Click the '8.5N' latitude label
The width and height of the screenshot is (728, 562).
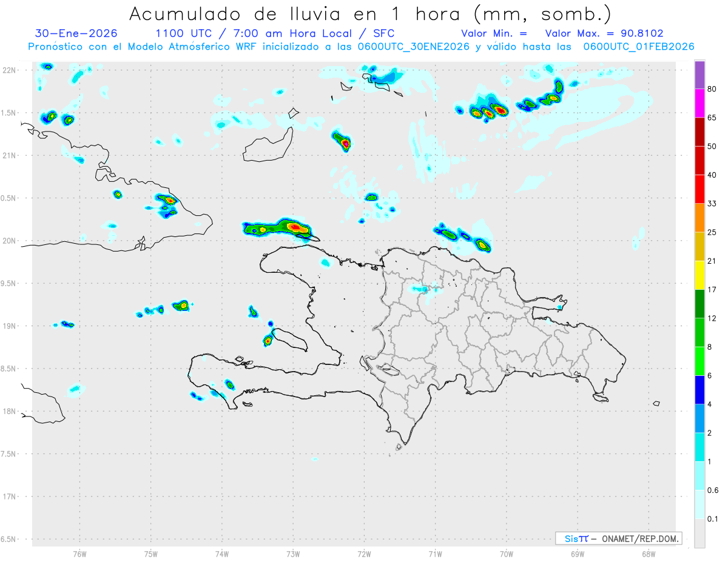[x=8, y=369]
